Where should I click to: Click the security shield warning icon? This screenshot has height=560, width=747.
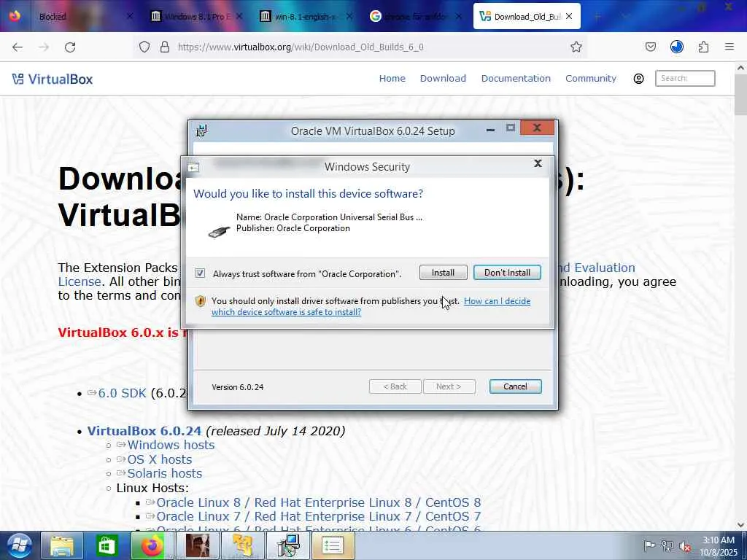(x=201, y=301)
